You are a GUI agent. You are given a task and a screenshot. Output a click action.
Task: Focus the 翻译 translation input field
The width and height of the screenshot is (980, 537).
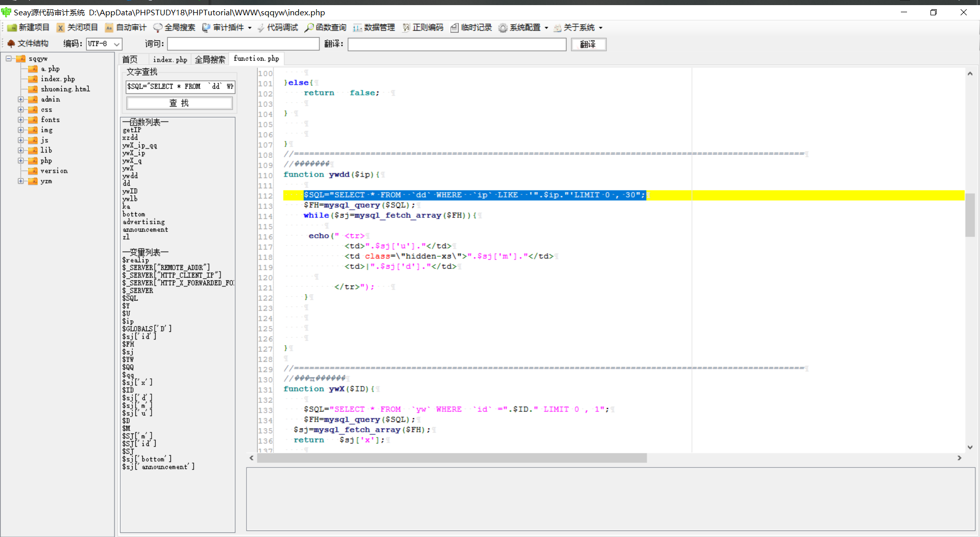tap(457, 44)
